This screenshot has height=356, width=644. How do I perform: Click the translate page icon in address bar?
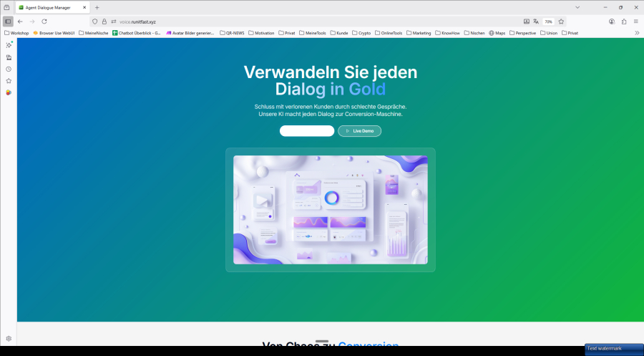[x=536, y=21]
